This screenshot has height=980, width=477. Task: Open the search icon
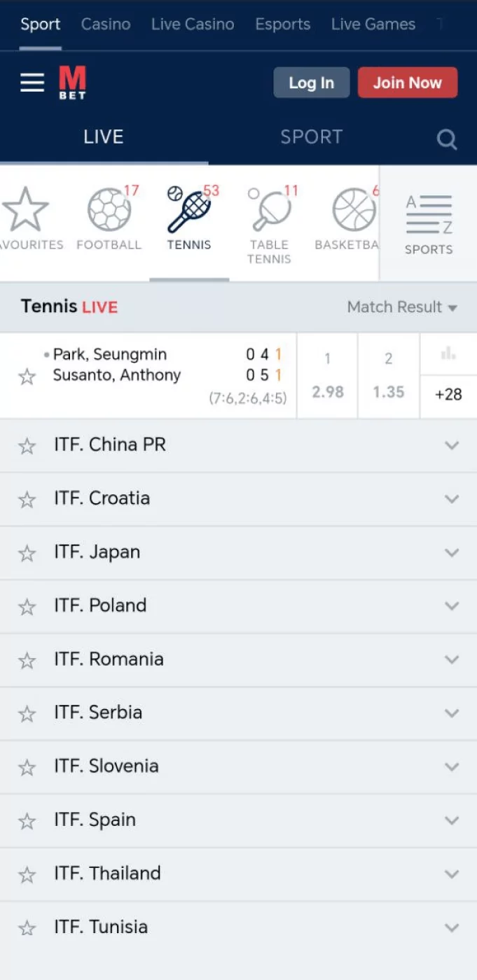click(x=447, y=139)
